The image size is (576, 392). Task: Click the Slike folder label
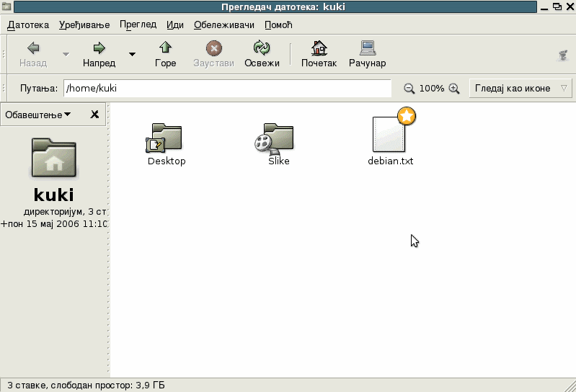tap(279, 161)
